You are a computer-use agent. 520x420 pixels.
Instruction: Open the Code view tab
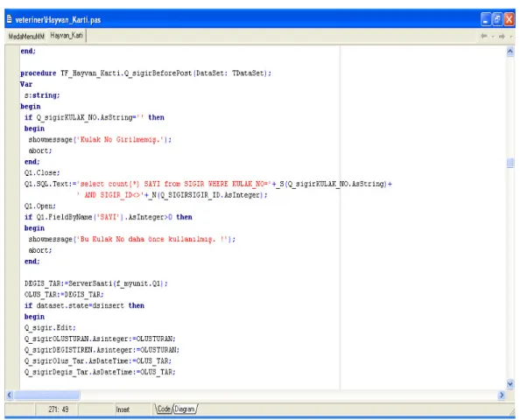164,409
